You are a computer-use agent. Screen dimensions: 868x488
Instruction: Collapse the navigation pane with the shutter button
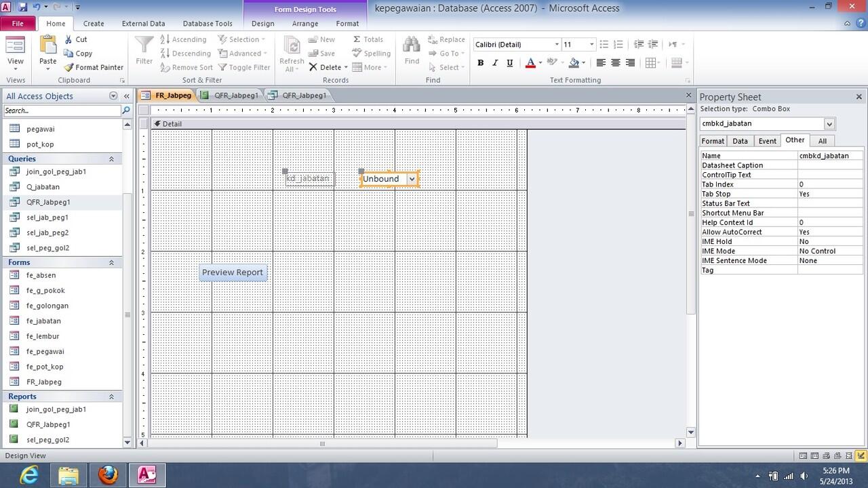pos(125,96)
